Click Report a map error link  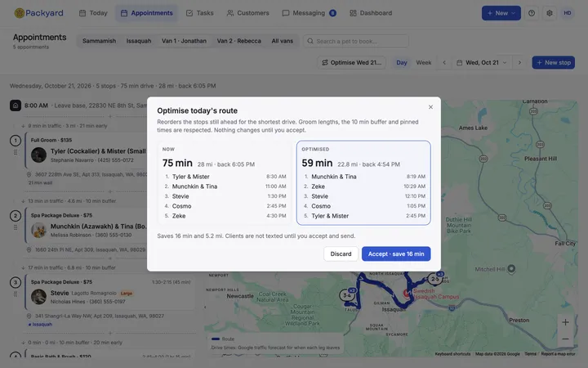tap(558, 354)
